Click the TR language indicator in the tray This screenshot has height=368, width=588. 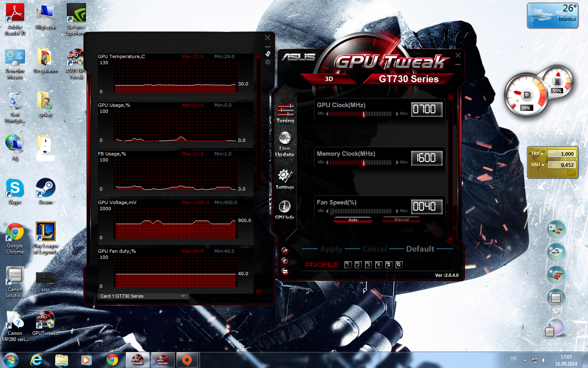tap(513, 359)
